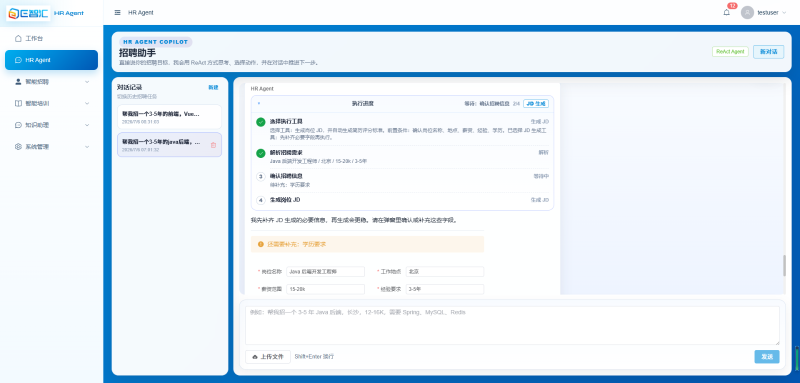The width and height of the screenshot is (800, 383).
Task: Click the work location field showing 北京
Action: [444, 272]
